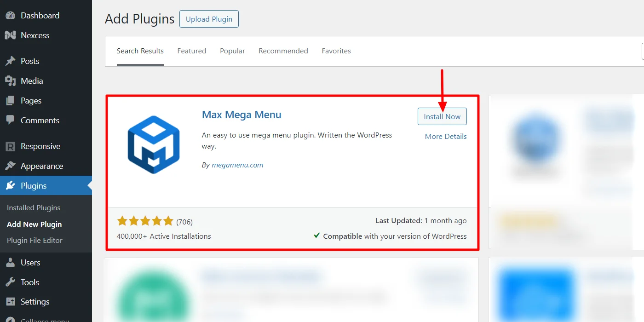Open Plugin File Editor submenu link
This screenshot has height=322, width=644.
point(34,240)
